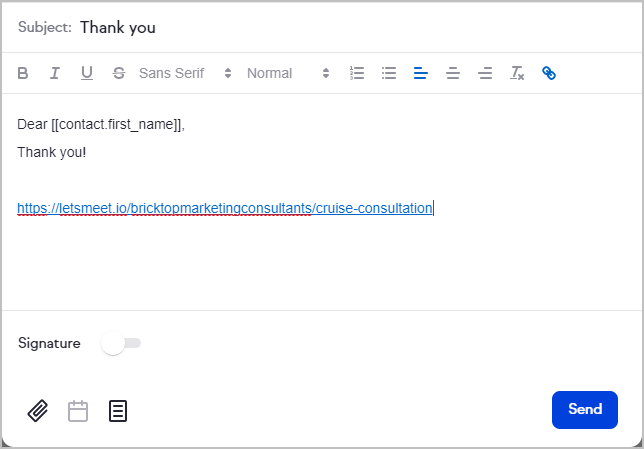Toggle underline formatting
The image size is (644, 449).
pos(87,73)
